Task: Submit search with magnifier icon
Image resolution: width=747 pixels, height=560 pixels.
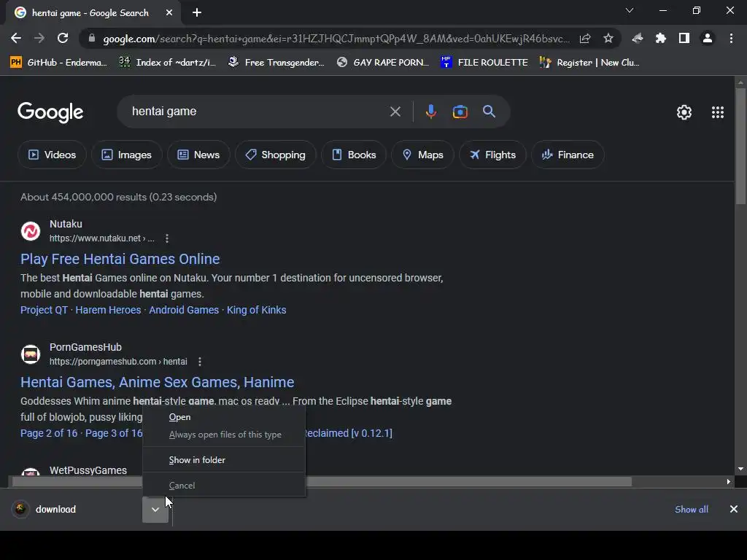Action: (x=489, y=112)
